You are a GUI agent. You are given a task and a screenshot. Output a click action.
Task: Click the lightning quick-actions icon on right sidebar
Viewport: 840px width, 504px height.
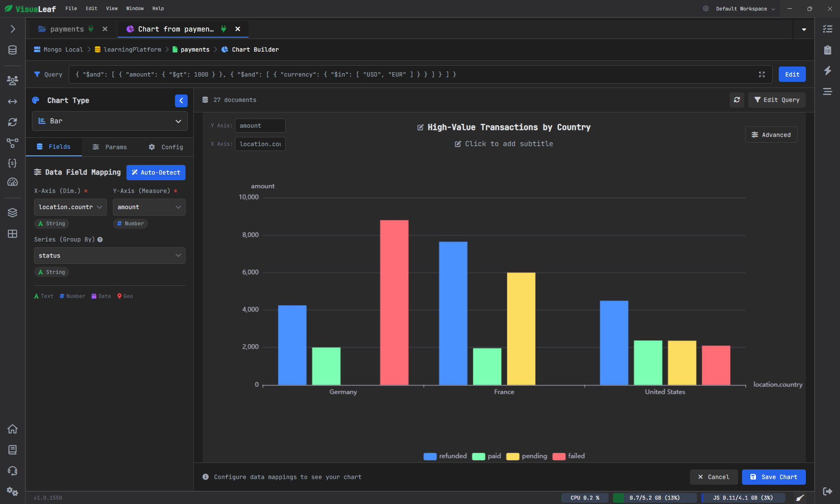(x=828, y=71)
